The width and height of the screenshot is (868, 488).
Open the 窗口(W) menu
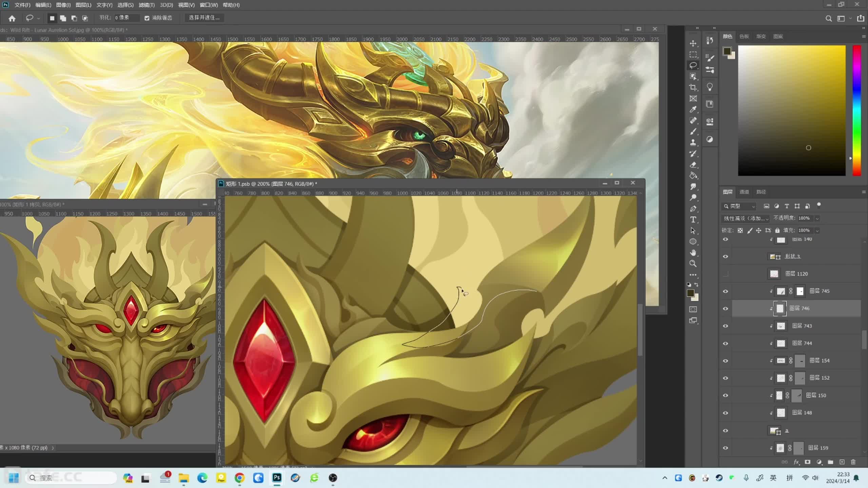(x=209, y=5)
